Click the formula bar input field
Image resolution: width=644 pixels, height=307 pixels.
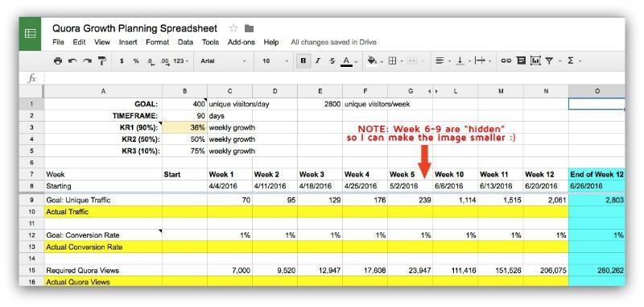point(334,78)
